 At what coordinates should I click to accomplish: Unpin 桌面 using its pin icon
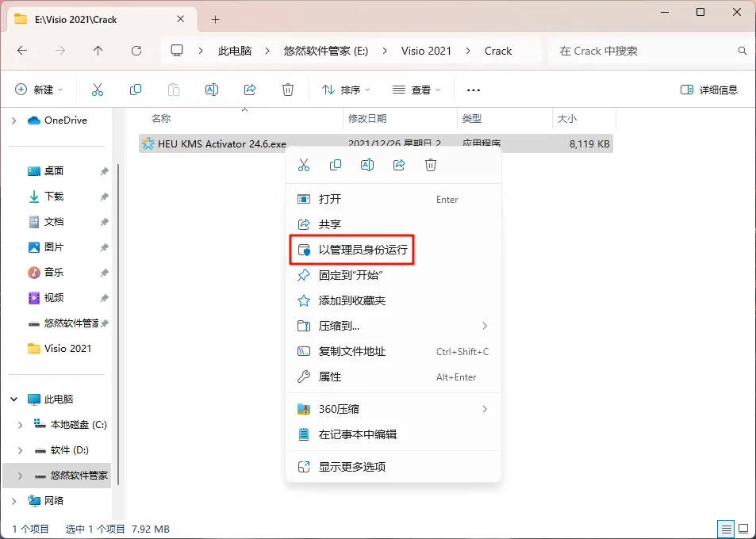coord(104,171)
